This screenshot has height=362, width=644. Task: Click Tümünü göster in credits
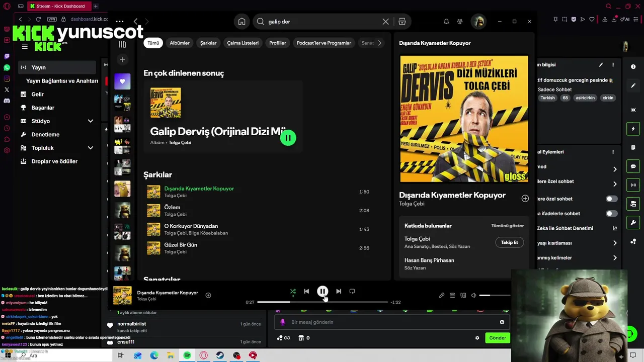point(508,226)
